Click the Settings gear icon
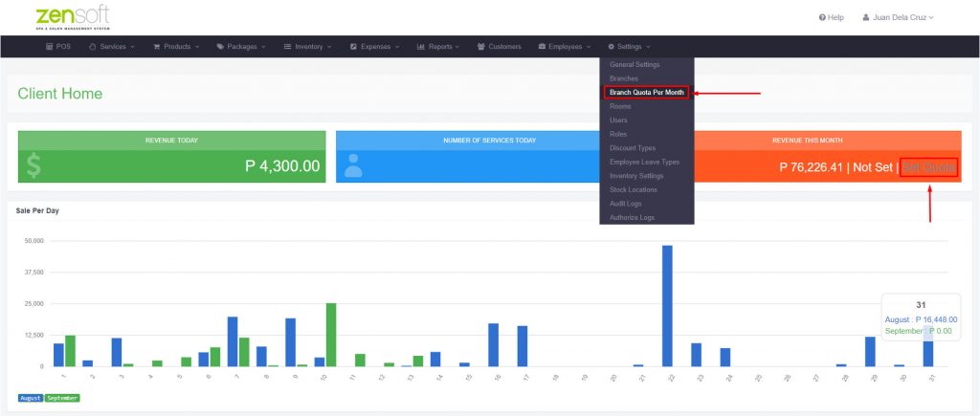 point(612,47)
